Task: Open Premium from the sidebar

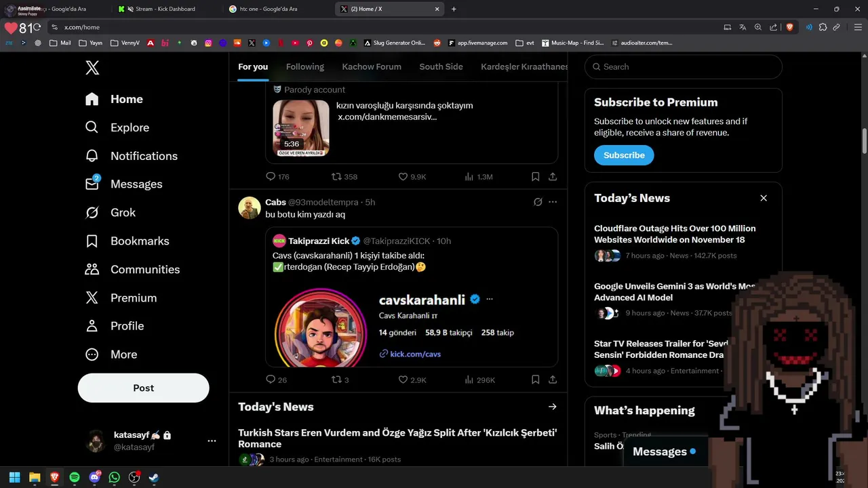Action: coord(121,298)
